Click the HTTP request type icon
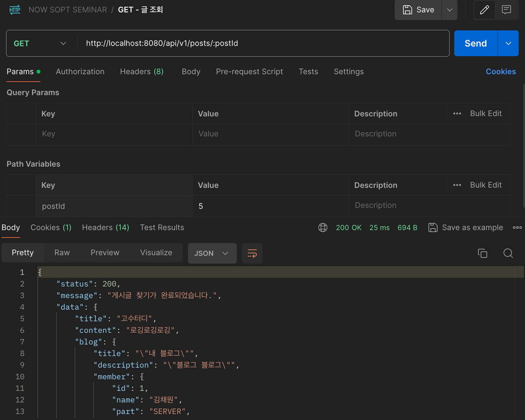Screen dimensions: 525x420 point(15,10)
